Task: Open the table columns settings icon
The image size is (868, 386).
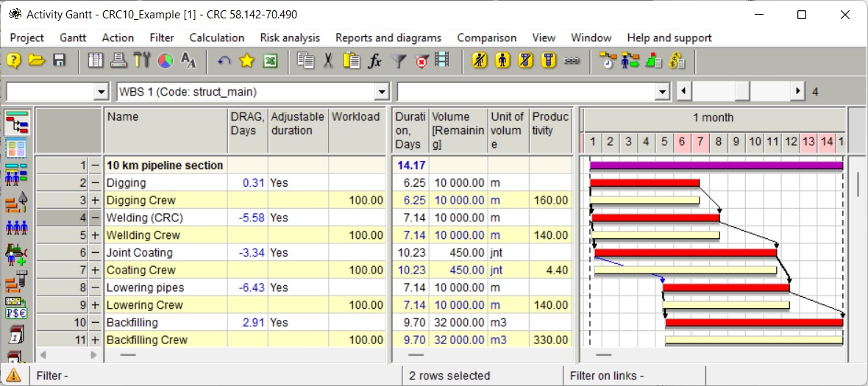Action: [x=96, y=60]
